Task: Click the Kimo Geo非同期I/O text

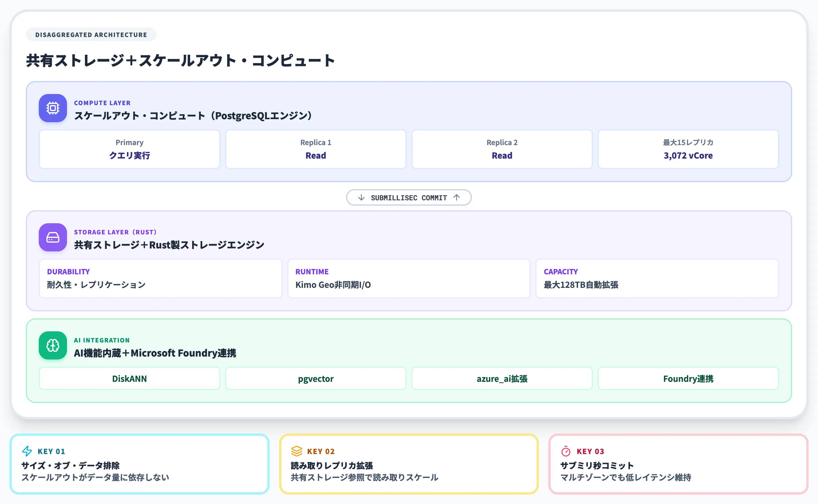Action: (333, 285)
